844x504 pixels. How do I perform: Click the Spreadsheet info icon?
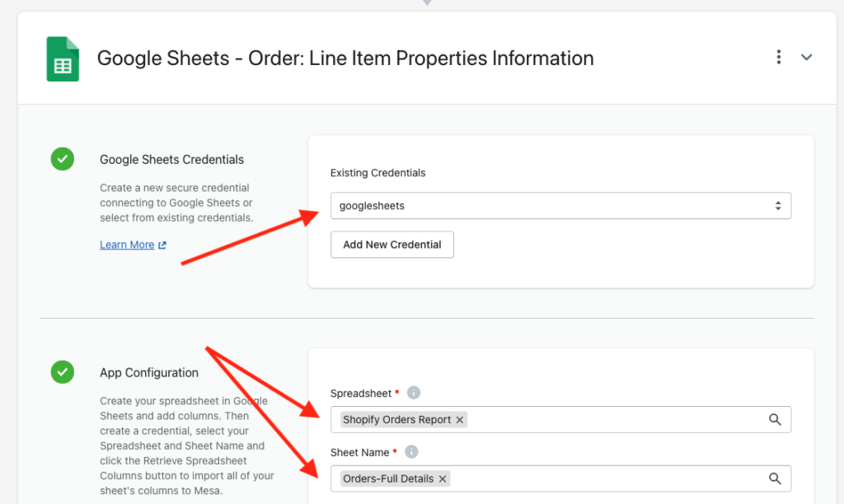[x=413, y=393]
